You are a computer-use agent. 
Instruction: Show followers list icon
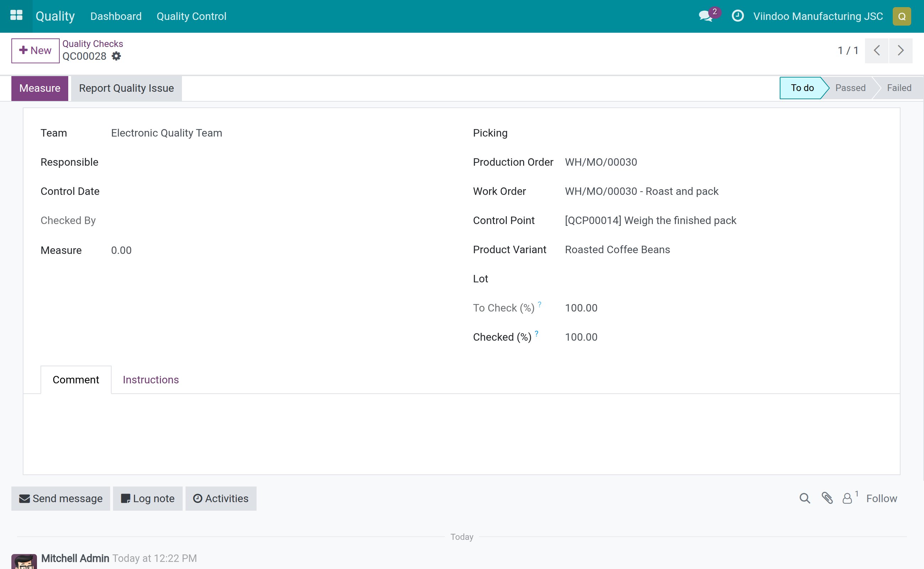[847, 499]
